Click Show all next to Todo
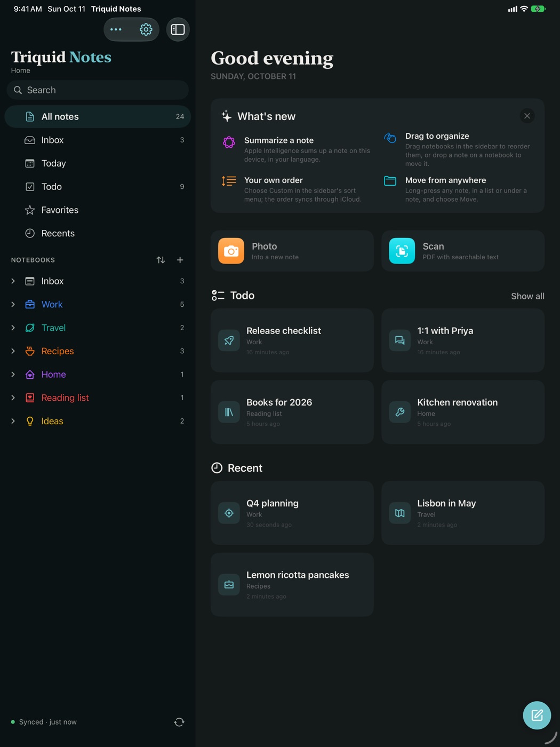Viewport: 560px width, 747px height. [x=527, y=296]
